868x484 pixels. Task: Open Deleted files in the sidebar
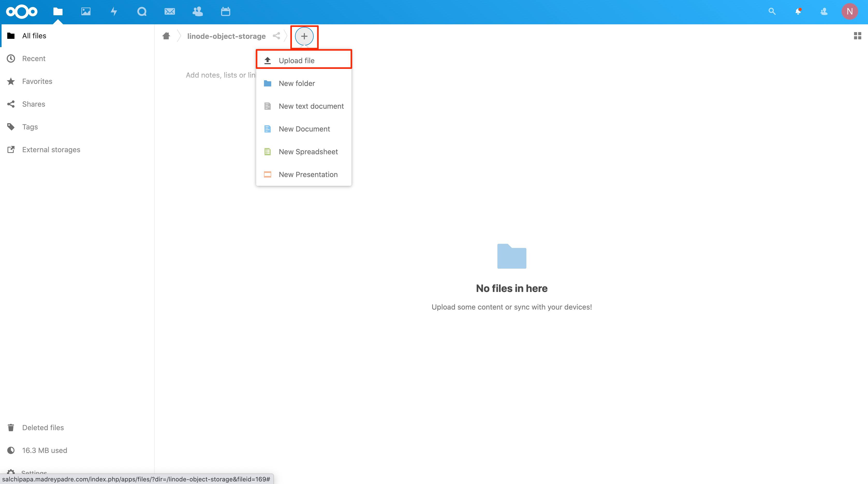point(43,427)
